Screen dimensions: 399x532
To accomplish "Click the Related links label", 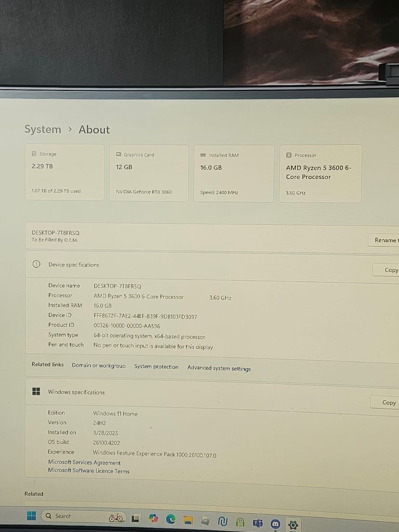I will pyautogui.click(x=47, y=364).
